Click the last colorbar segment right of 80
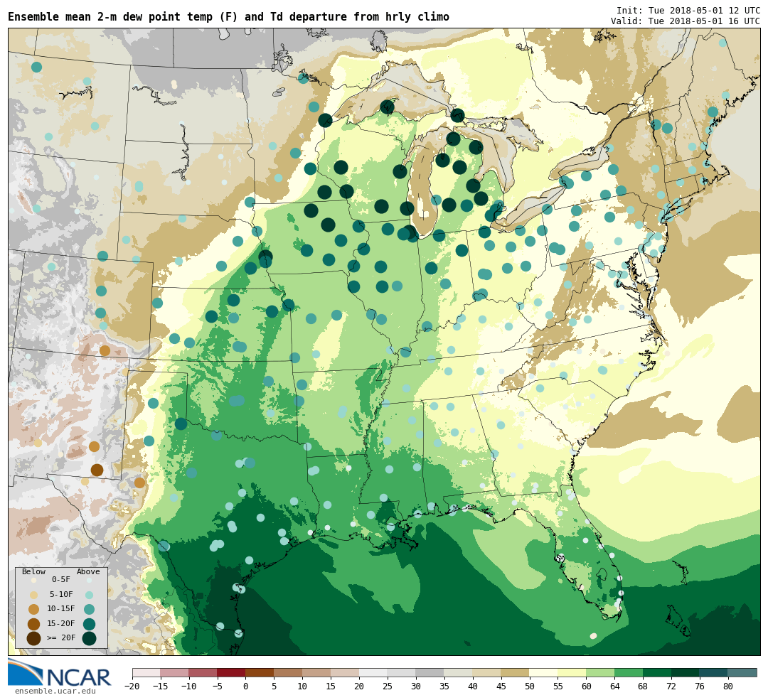This screenshot has height=700, width=768. (x=742, y=672)
